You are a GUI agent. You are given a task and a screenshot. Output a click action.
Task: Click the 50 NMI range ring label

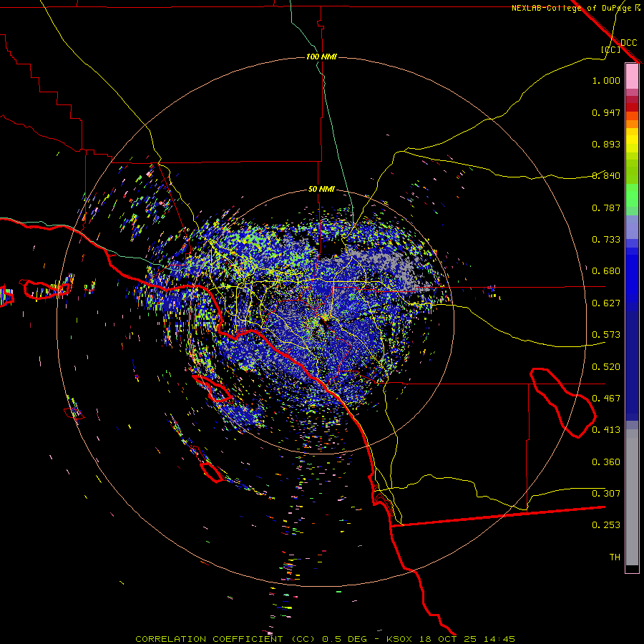[321, 189]
